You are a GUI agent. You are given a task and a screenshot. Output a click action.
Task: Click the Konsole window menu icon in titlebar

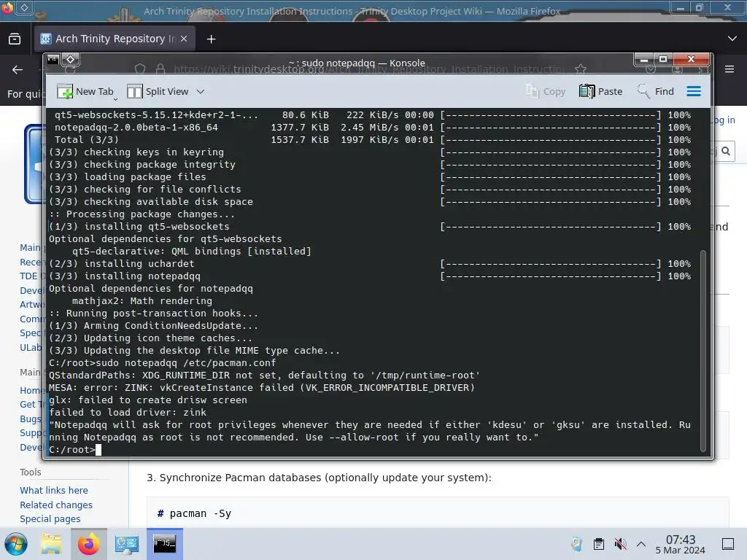(x=53, y=59)
